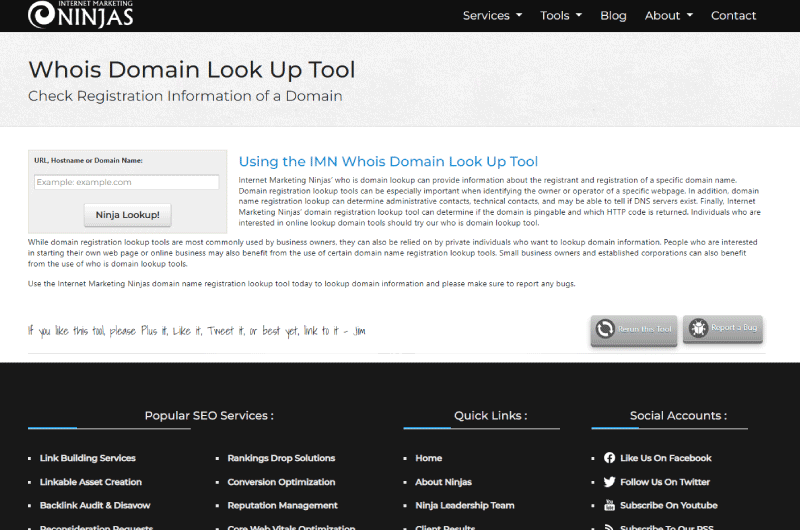Click the Ninja Lookup! button
Image resolution: width=800 pixels, height=530 pixels.
click(128, 215)
